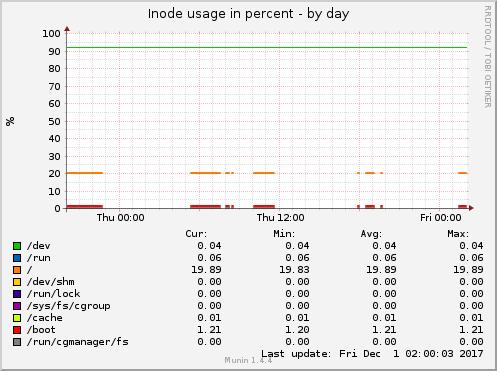The height and width of the screenshot is (371, 497).
Task: Click the Munin 1.4.4 version text
Action: pos(248,360)
